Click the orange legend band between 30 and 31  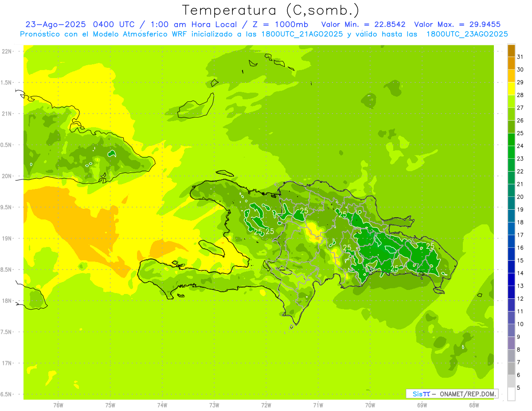[511, 63]
